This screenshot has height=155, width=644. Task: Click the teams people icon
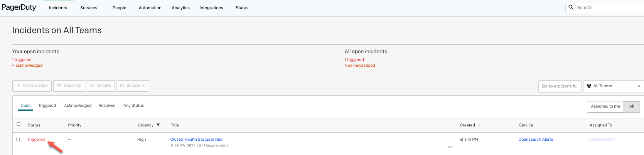pyautogui.click(x=589, y=86)
